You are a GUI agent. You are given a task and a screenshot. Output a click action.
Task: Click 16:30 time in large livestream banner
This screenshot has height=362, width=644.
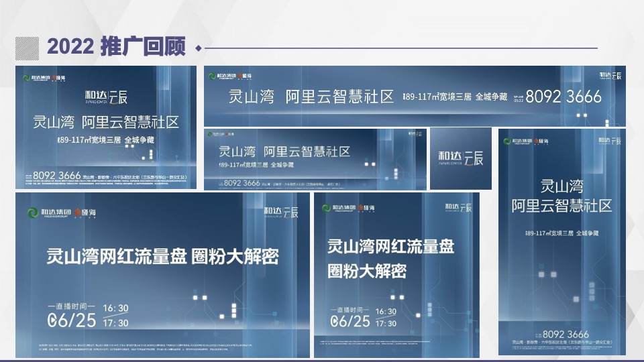click(115, 308)
